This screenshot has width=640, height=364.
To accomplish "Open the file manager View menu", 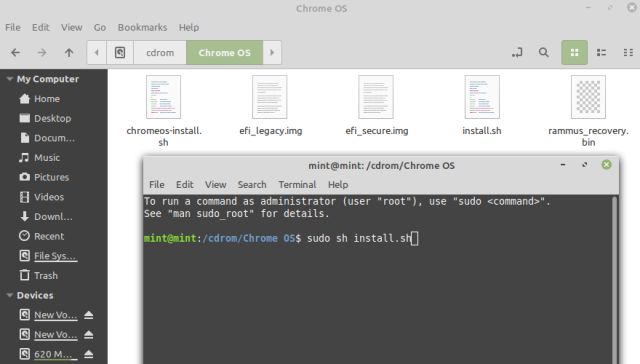I will tap(71, 27).
